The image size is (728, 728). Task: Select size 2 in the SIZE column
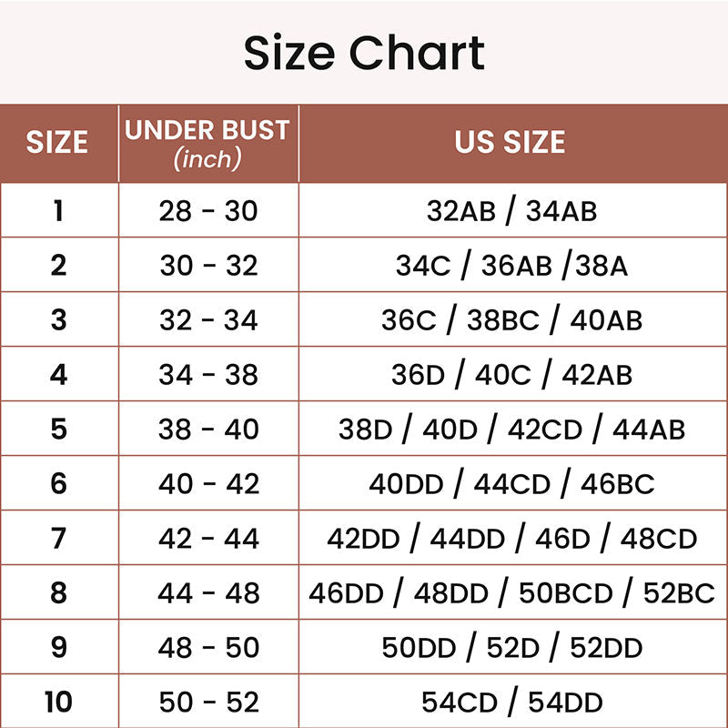click(x=58, y=266)
